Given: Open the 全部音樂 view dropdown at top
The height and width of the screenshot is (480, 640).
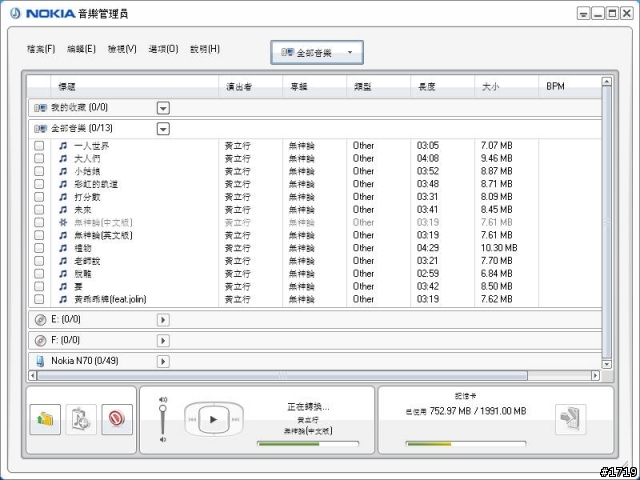Looking at the screenshot, I should 317,52.
